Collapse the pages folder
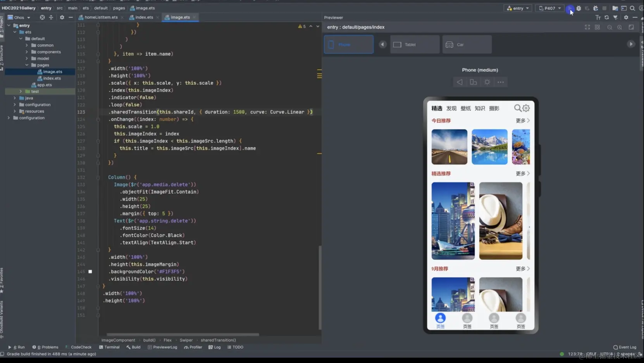This screenshot has height=363, width=644. tap(27, 65)
